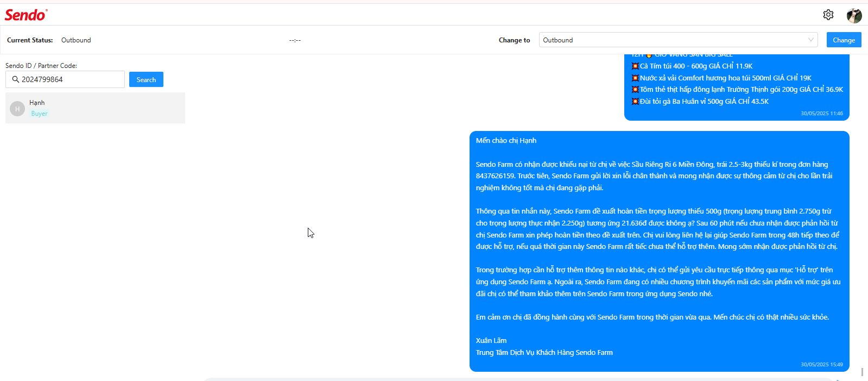This screenshot has height=381, width=868.
Task: Click the 'Change to' label
Action: coord(514,40)
